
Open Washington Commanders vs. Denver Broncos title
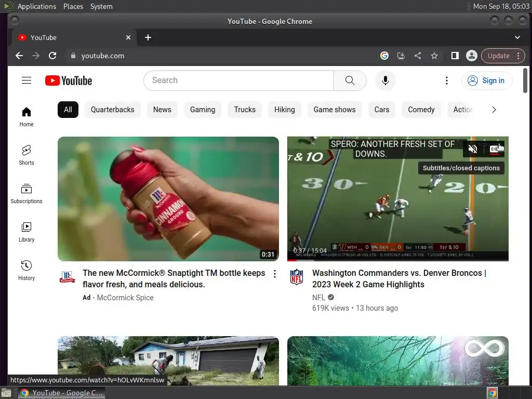tap(399, 278)
